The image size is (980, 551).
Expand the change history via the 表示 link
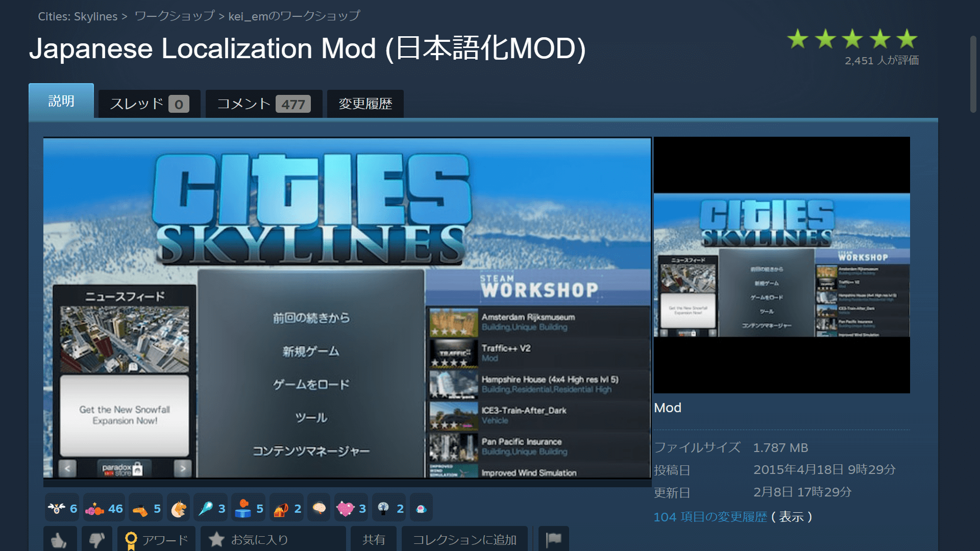pyautogui.click(x=793, y=517)
